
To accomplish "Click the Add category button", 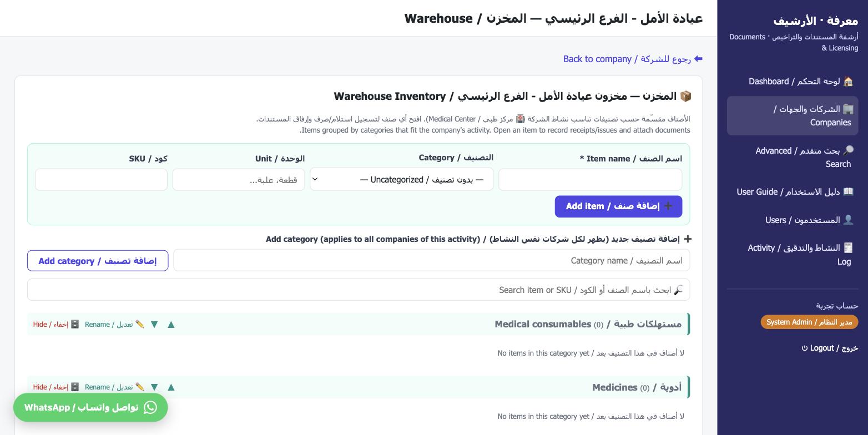I will tap(98, 261).
